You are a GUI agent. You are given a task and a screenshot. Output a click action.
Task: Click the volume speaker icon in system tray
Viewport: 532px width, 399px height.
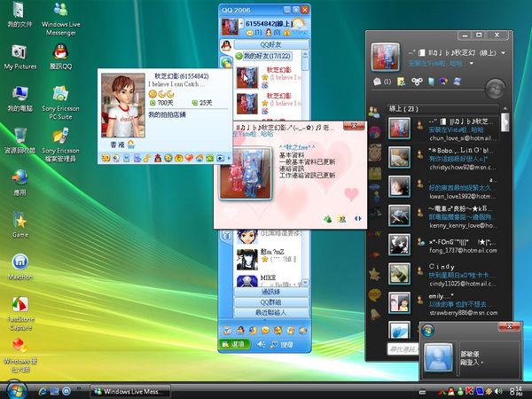click(x=498, y=391)
